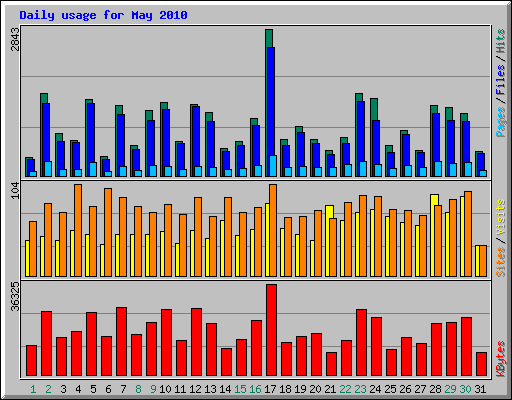Click the 2843 hits axis value
The height and width of the screenshot is (400, 512).
click(15, 39)
